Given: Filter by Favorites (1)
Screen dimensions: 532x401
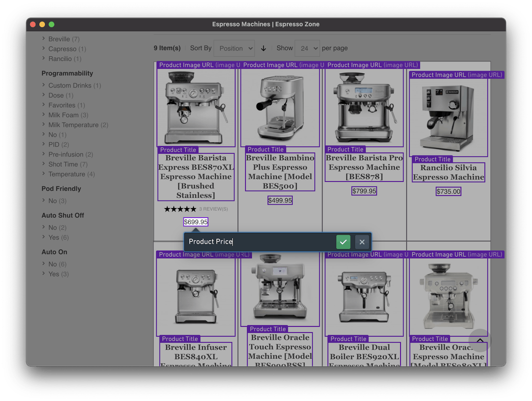Looking at the screenshot, I should pyautogui.click(x=66, y=105).
